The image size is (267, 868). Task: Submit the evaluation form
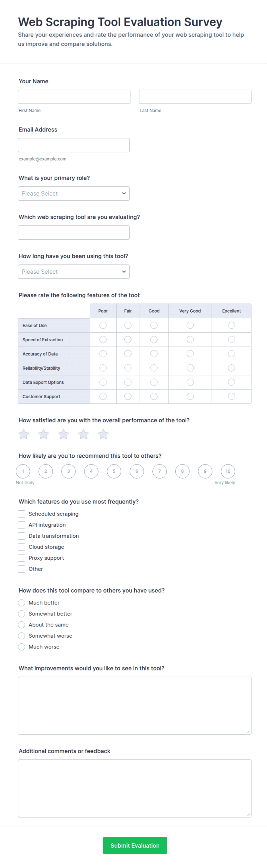pyautogui.click(x=135, y=845)
